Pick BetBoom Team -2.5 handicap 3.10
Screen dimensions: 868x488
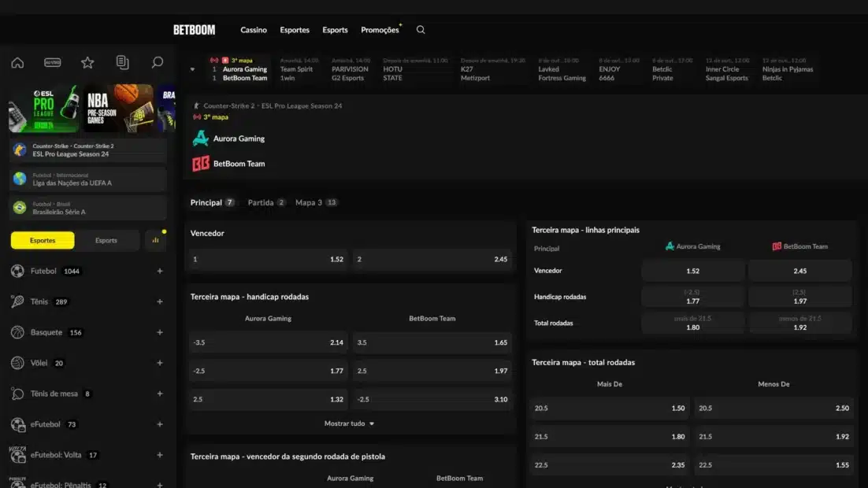click(x=432, y=399)
